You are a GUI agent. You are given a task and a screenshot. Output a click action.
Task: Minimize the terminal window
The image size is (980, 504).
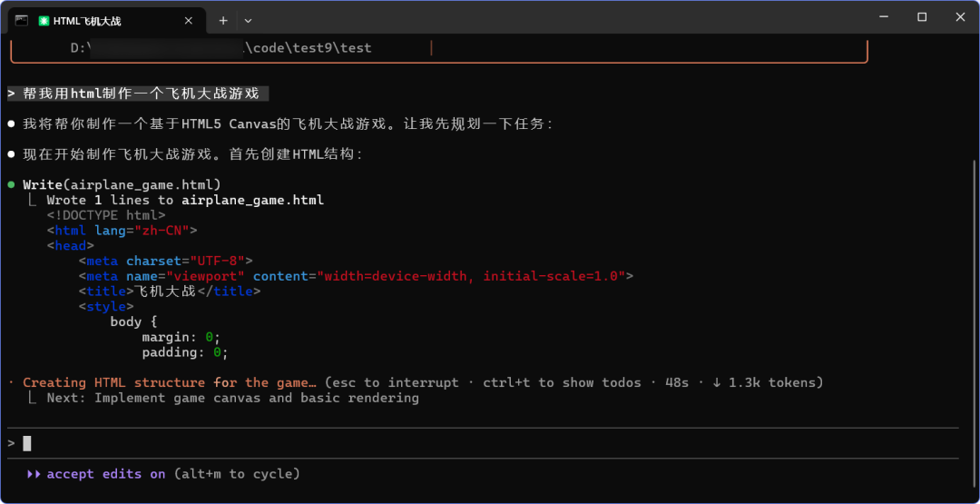pyautogui.click(x=882, y=17)
